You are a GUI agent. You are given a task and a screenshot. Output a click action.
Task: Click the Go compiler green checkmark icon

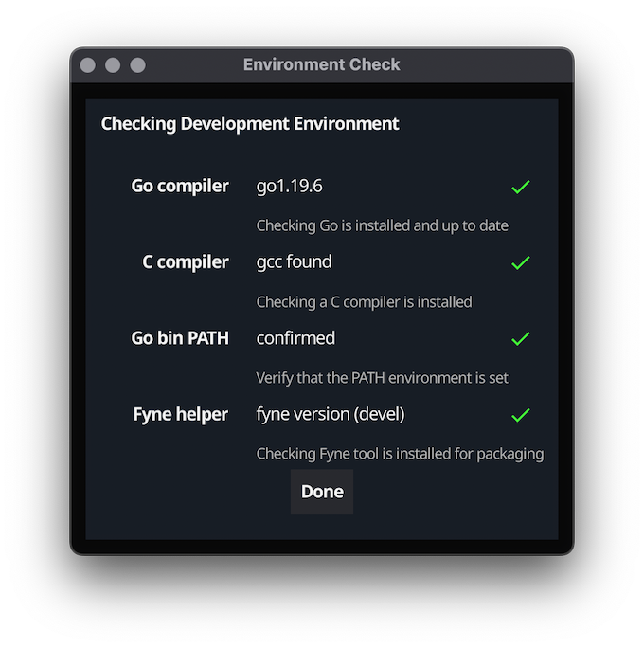pyautogui.click(x=521, y=187)
